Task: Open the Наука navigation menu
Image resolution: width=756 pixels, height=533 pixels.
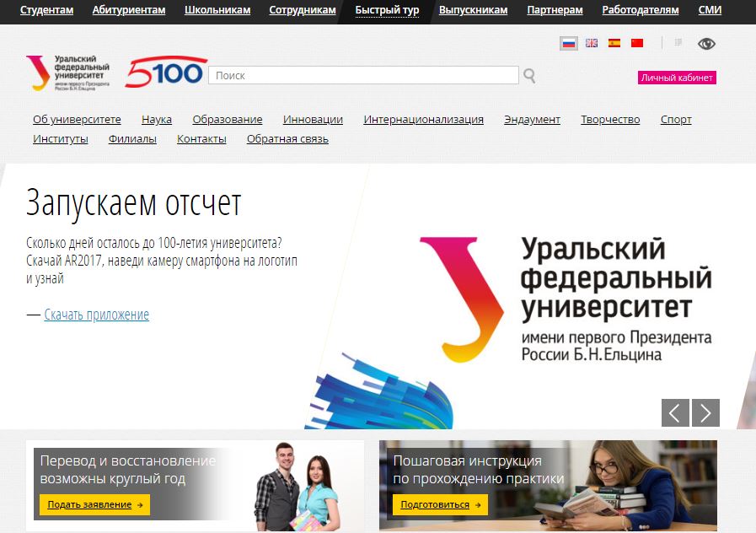Action: point(157,120)
